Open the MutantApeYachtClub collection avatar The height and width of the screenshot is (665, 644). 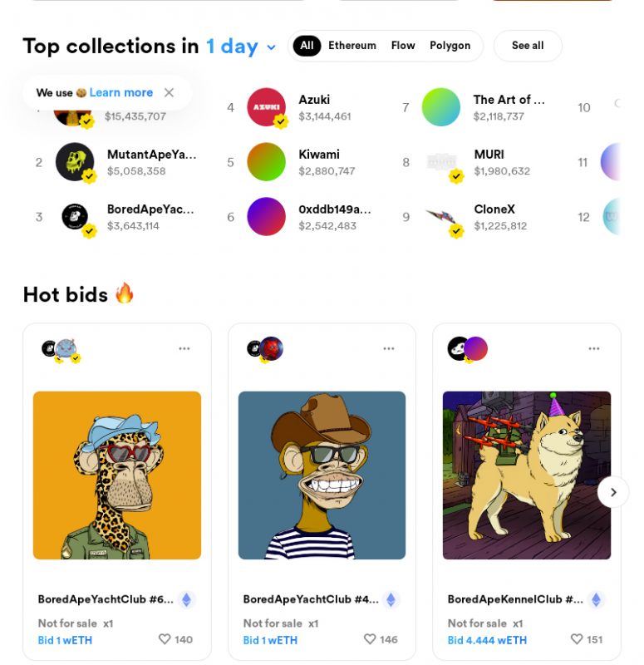(75, 162)
